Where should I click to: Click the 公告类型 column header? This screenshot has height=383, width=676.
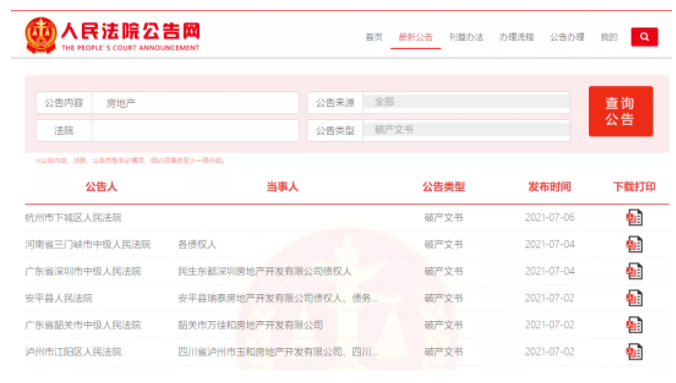(x=444, y=187)
